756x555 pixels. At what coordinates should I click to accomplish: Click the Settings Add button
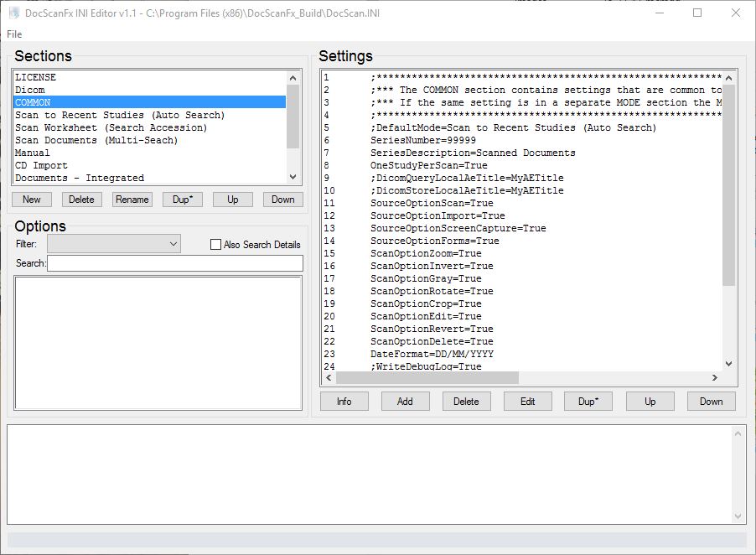[405, 402]
